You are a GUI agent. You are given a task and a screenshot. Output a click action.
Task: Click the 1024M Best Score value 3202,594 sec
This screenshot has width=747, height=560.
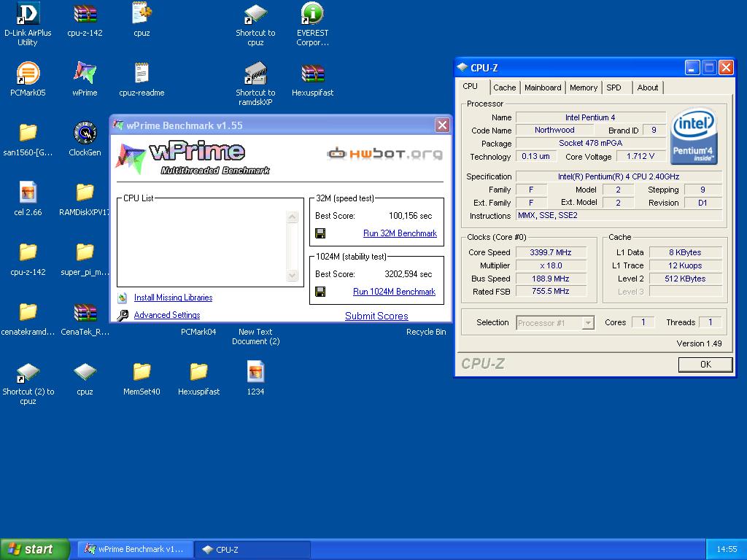coord(409,274)
